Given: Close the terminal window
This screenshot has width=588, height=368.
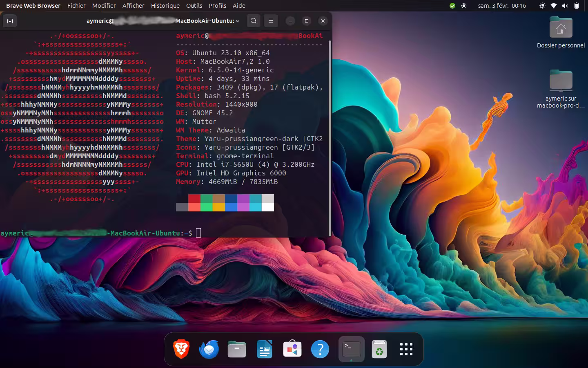Looking at the screenshot, I should pos(323,21).
